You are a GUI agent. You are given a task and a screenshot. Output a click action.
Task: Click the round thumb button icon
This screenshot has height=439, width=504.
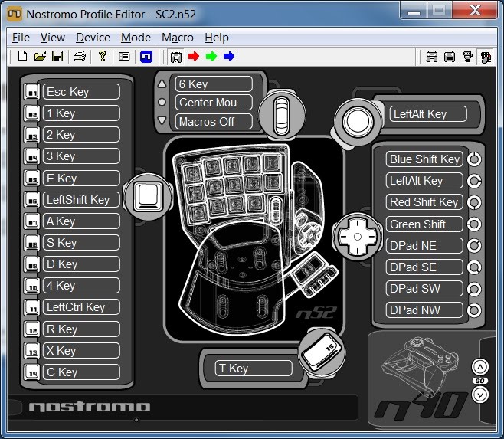358,122
